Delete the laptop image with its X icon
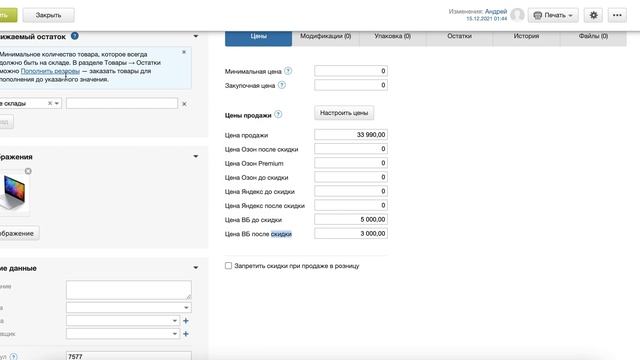Screen dimensions: 640x360 [28, 171]
